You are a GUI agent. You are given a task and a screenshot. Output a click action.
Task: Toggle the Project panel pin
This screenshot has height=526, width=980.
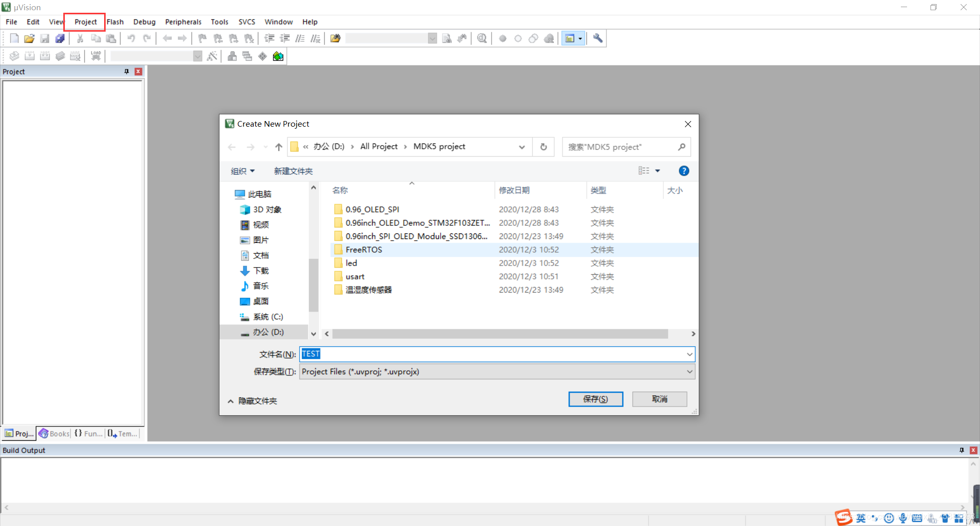pos(127,71)
